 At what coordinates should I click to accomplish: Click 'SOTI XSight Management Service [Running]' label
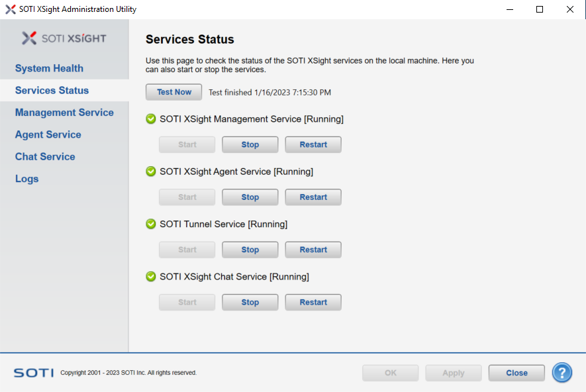(x=252, y=119)
